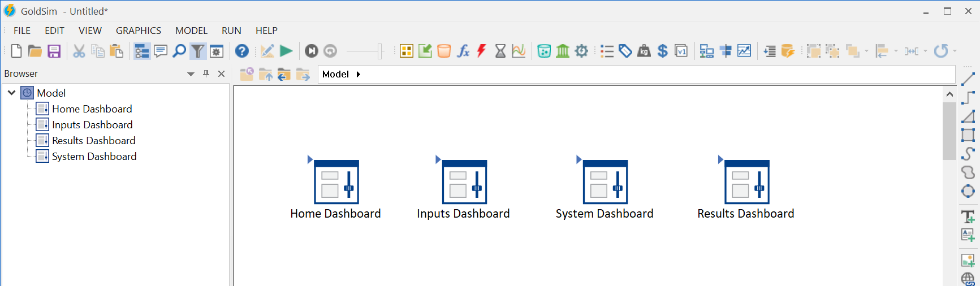Open the RUN menu

point(231,31)
